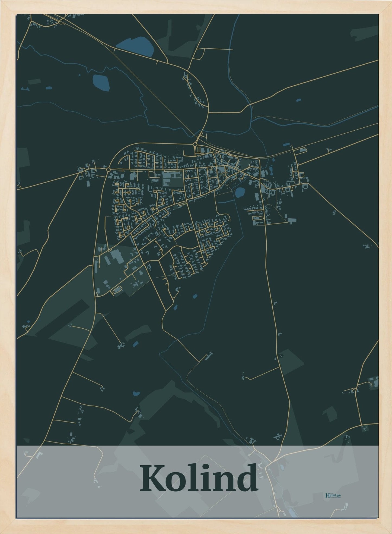Click the small pond in the southern fields
Screen dimensions: 392x534
coord(136,393)
